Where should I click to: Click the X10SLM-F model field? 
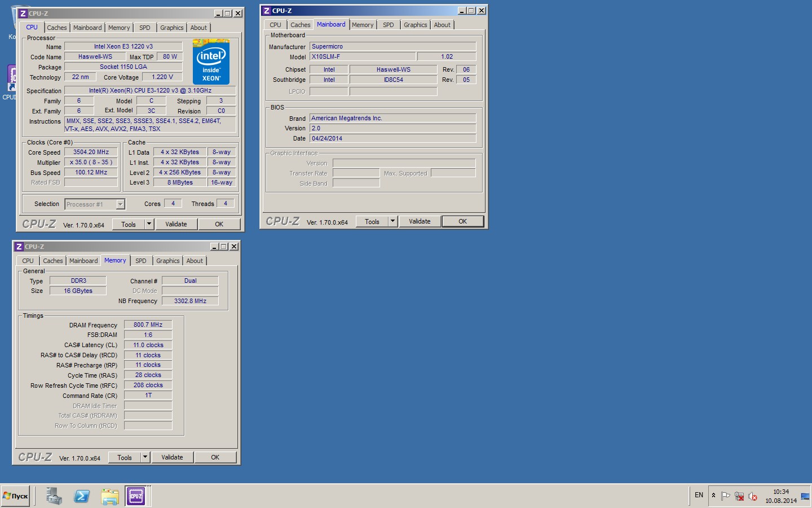pyautogui.click(x=363, y=57)
